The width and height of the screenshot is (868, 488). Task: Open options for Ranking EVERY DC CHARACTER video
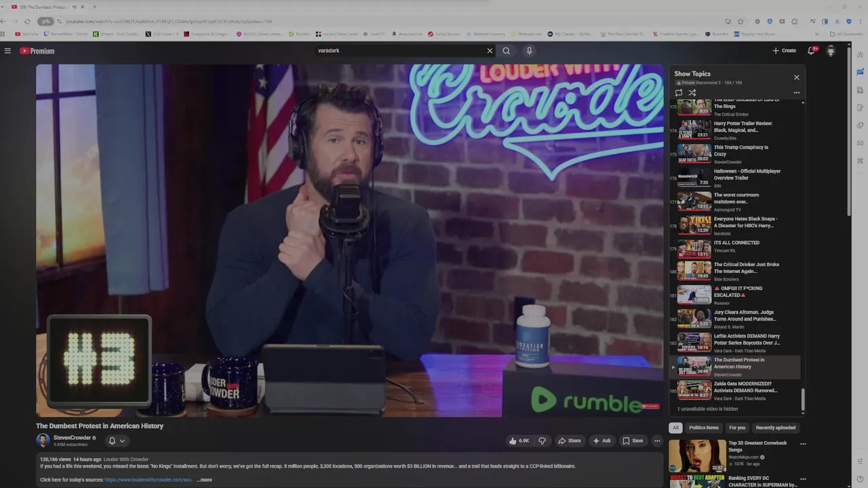coord(803,479)
